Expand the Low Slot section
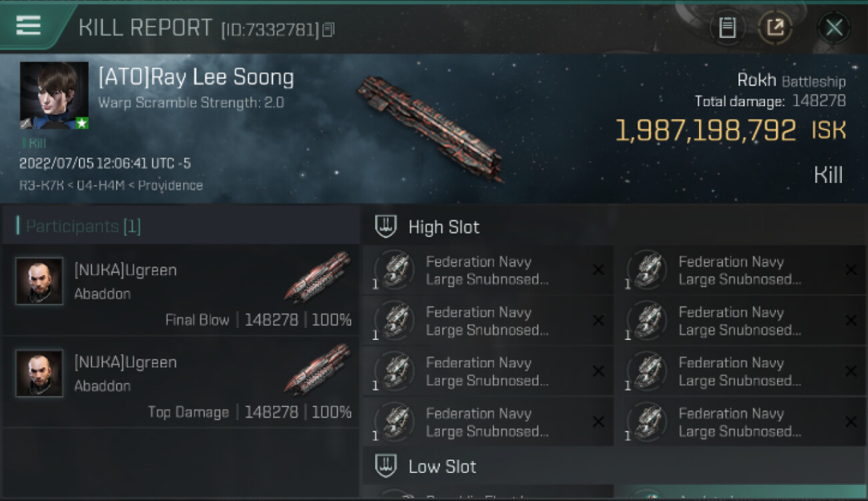The image size is (868, 501). pos(442,466)
